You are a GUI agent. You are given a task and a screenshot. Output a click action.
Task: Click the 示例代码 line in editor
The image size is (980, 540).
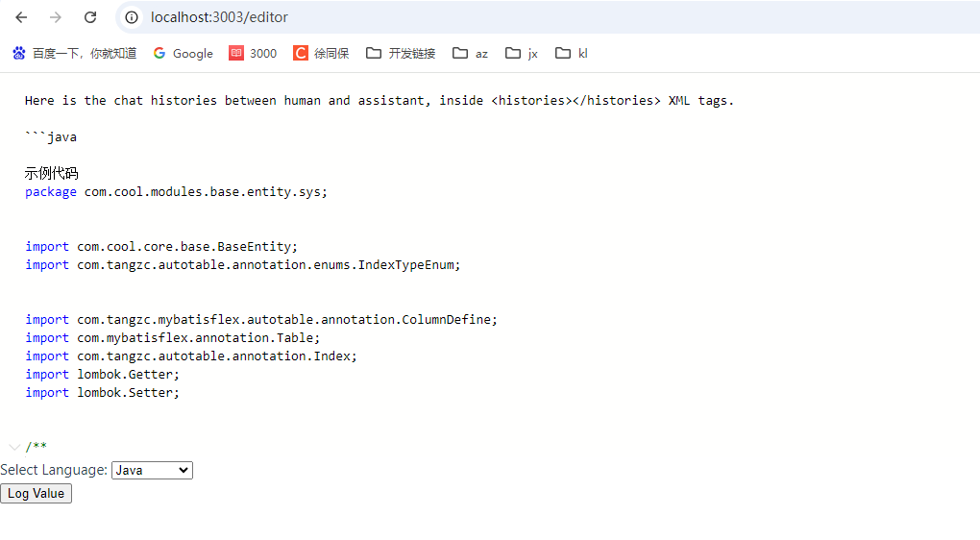pyautogui.click(x=51, y=173)
